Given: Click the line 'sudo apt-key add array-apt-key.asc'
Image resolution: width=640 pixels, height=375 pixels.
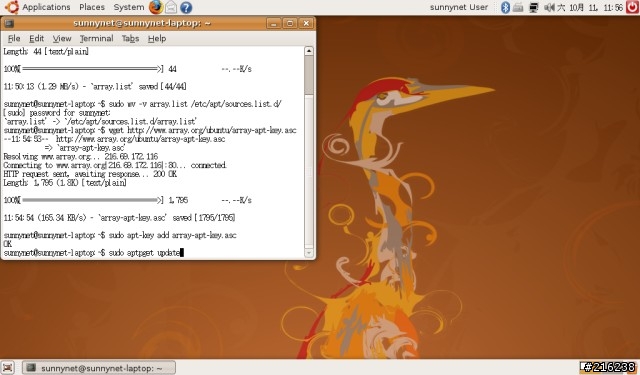Looking at the screenshot, I should pyautogui.click(x=120, y=235).
